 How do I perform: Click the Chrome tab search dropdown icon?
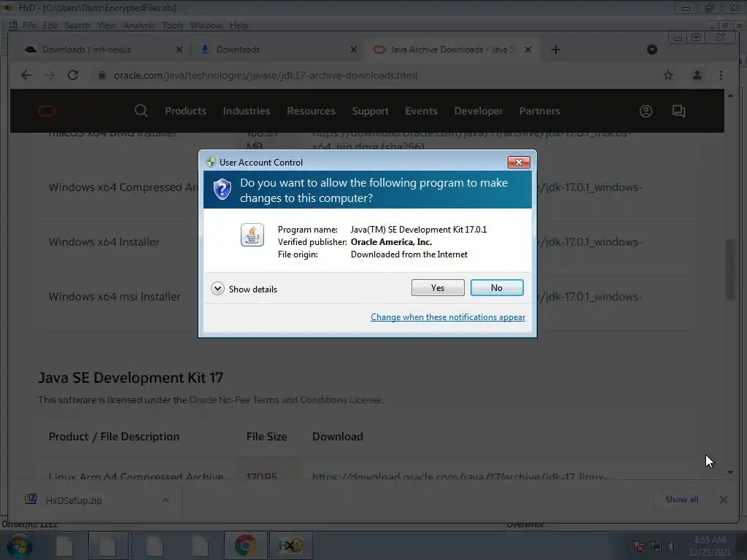tap(651, 50)
